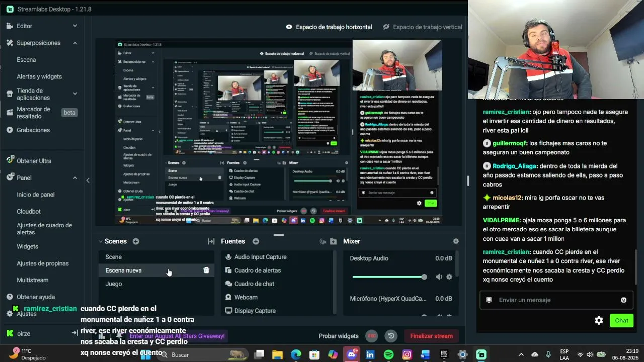
Task: Open the August All Stars Giveaway link
Action: 177,336
